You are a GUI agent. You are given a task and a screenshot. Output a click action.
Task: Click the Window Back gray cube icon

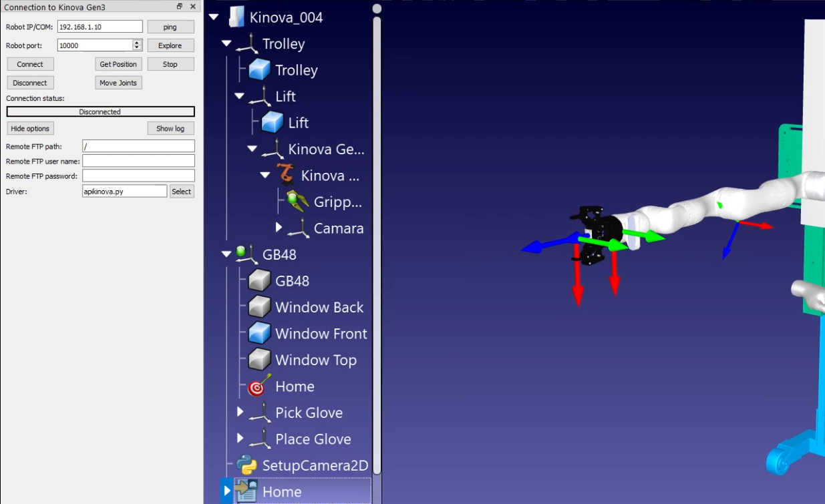click(259, 307)
